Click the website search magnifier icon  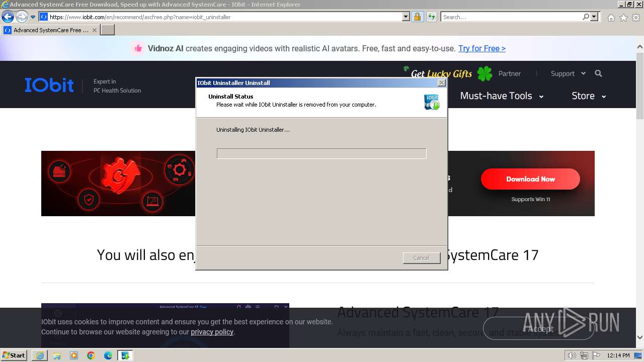tap(598, 73)
